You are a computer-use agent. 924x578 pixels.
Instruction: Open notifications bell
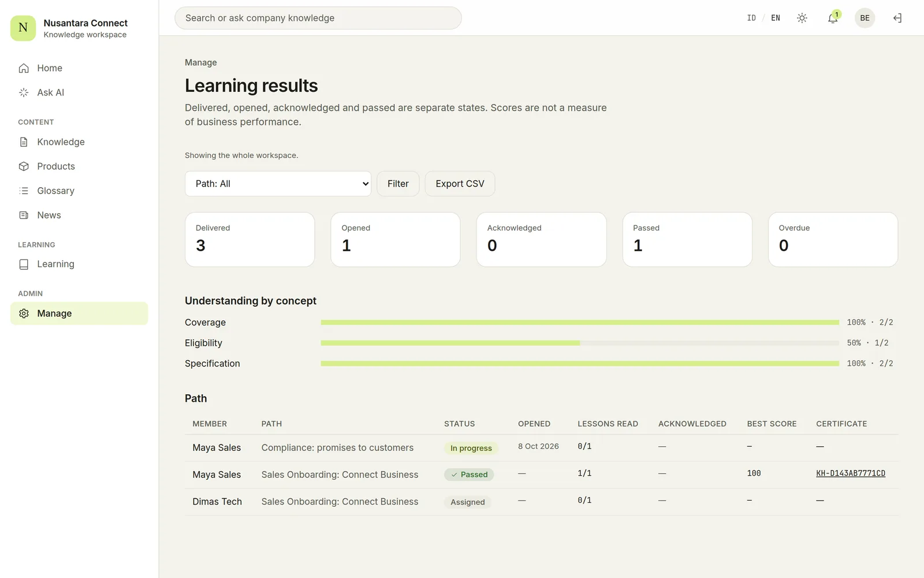click(833, 18)
